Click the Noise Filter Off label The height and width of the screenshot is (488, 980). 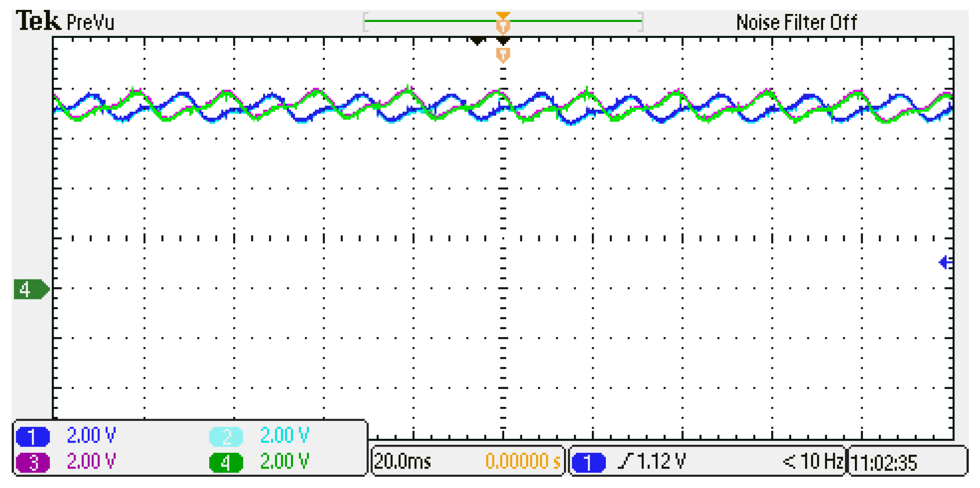point(796,23)
